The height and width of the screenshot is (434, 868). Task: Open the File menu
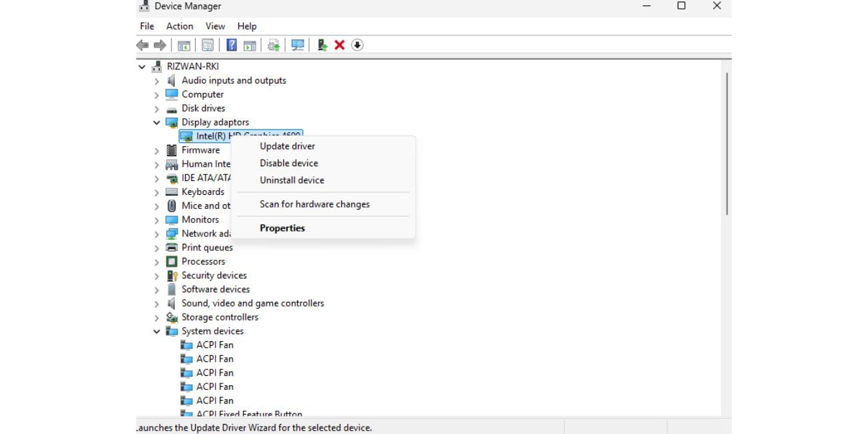tap(147, 26)
